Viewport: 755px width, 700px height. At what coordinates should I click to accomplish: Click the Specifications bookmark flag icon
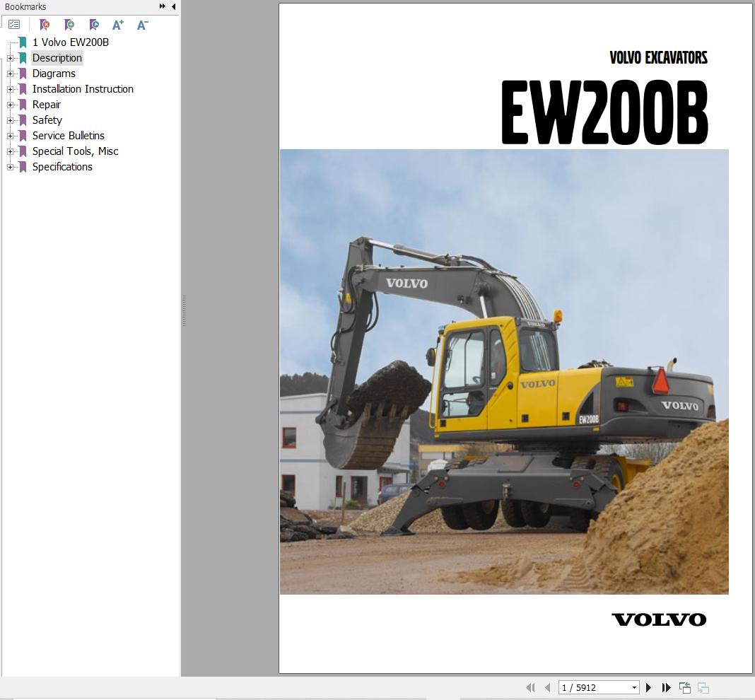[x=23, y=167]
